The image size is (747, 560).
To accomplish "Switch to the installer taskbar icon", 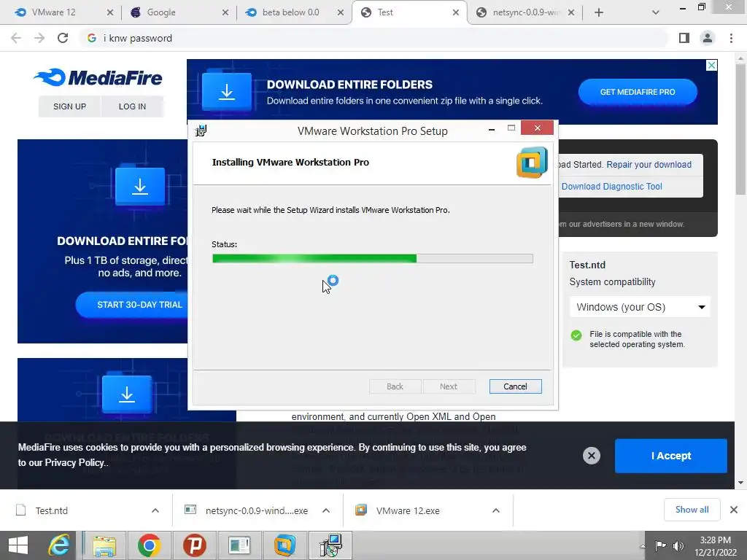I will point(330,545).
